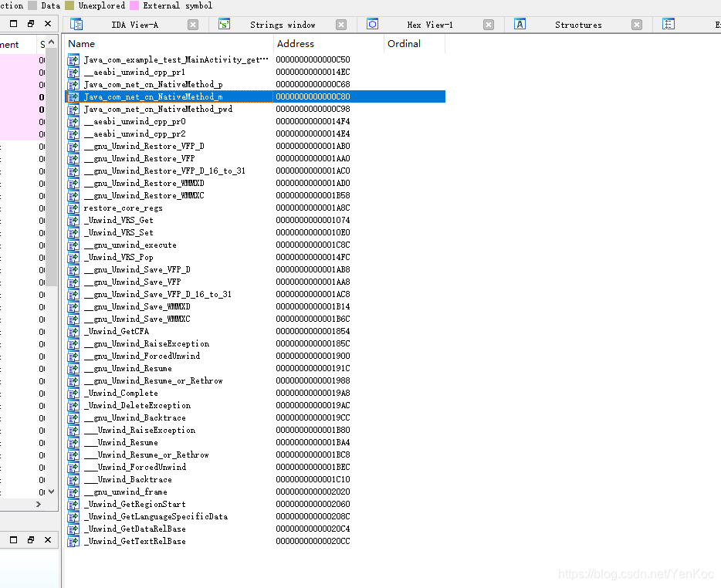Click the IDA View-A tab icon

click(76, 25)
